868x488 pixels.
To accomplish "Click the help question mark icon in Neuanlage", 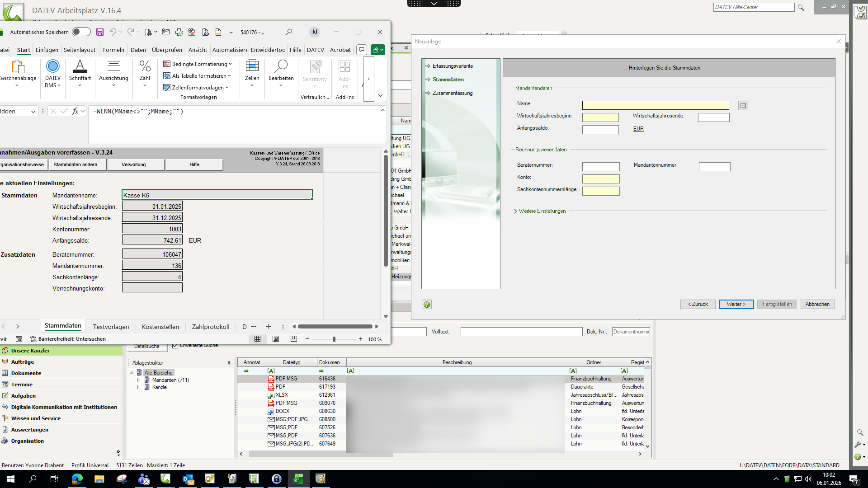I will [x=426, y=305].
